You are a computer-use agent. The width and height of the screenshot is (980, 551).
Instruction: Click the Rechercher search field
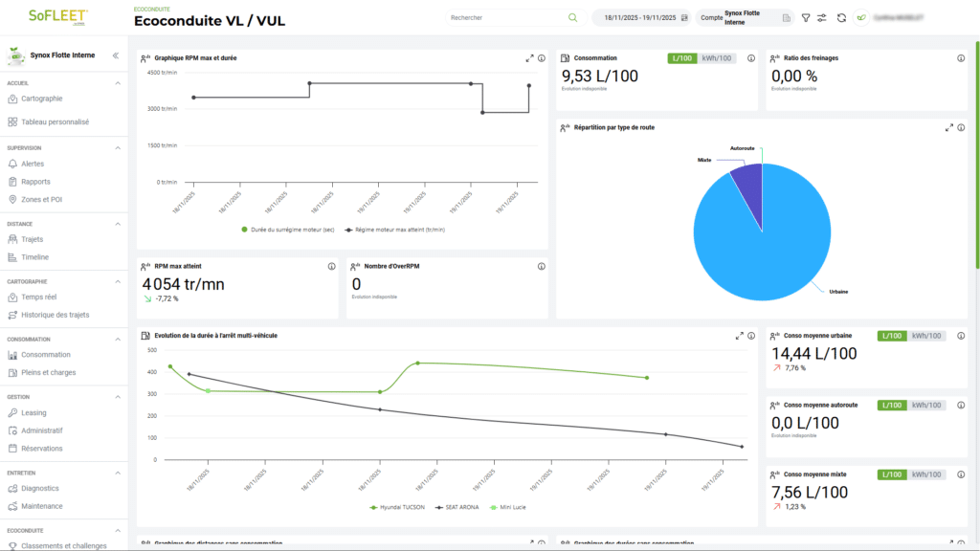pos(507,17)
